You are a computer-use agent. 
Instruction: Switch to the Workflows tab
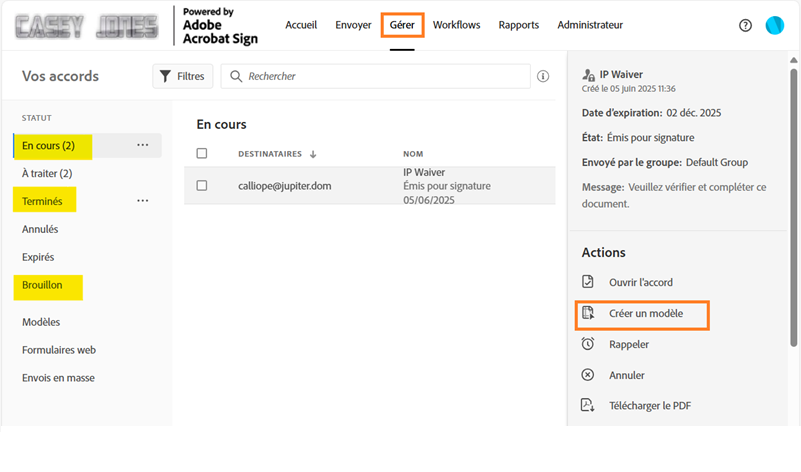(456, 25)
